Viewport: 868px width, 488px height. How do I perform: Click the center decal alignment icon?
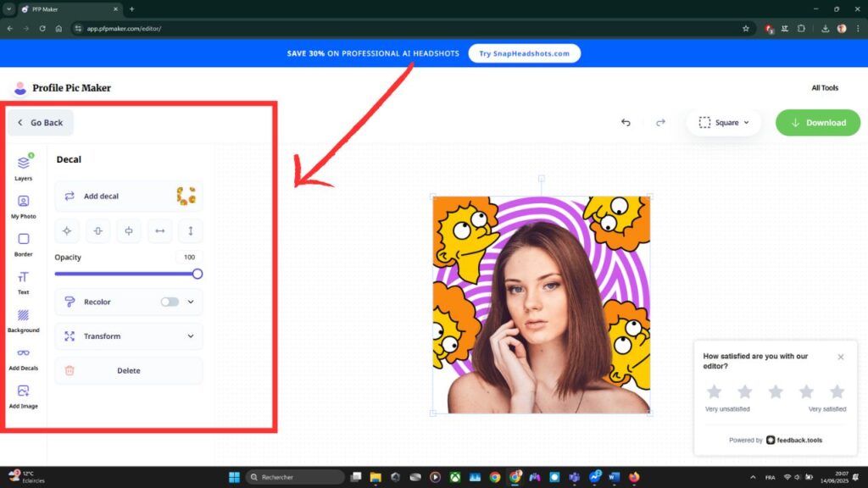(67, 230)
